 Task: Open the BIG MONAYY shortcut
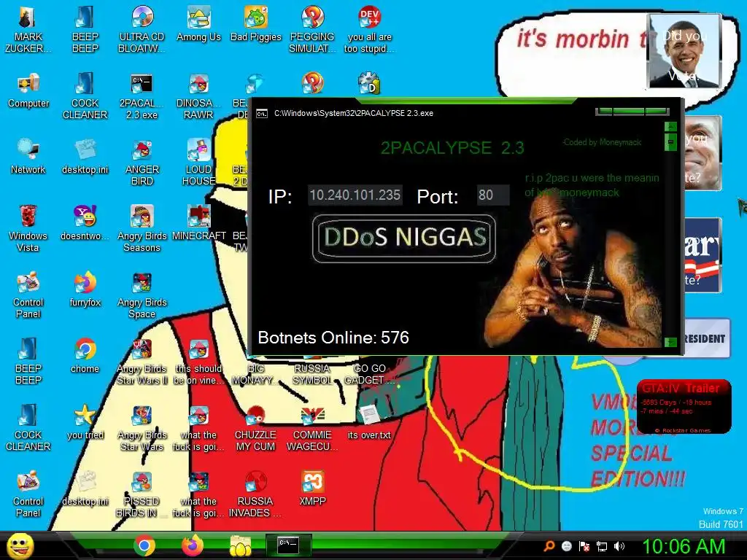click(x=255, y=373)
